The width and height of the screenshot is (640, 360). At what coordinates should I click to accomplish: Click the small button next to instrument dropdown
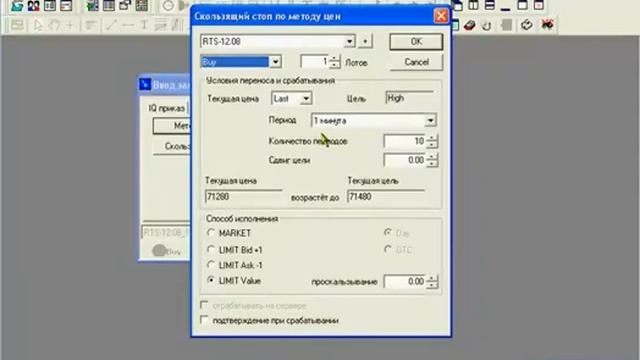click(365, 41)
